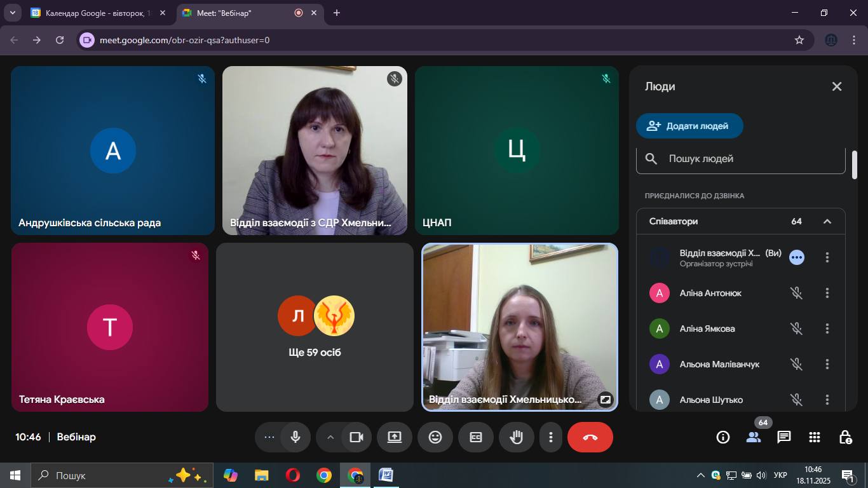This screenshot has height=488, width=868.
Task: Open host controls lock icon
Action: [x=845, y=437]
